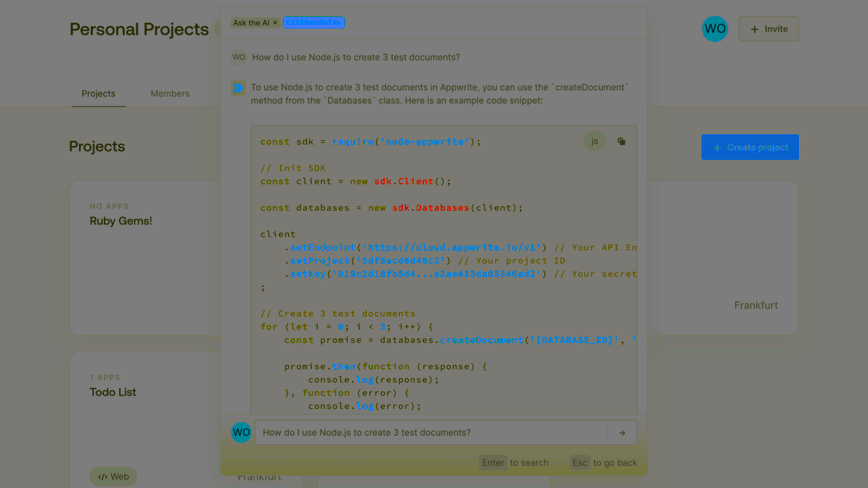
Task: Click the js language badge on code block
Action: pyautogui.click(x=595, y=141)
